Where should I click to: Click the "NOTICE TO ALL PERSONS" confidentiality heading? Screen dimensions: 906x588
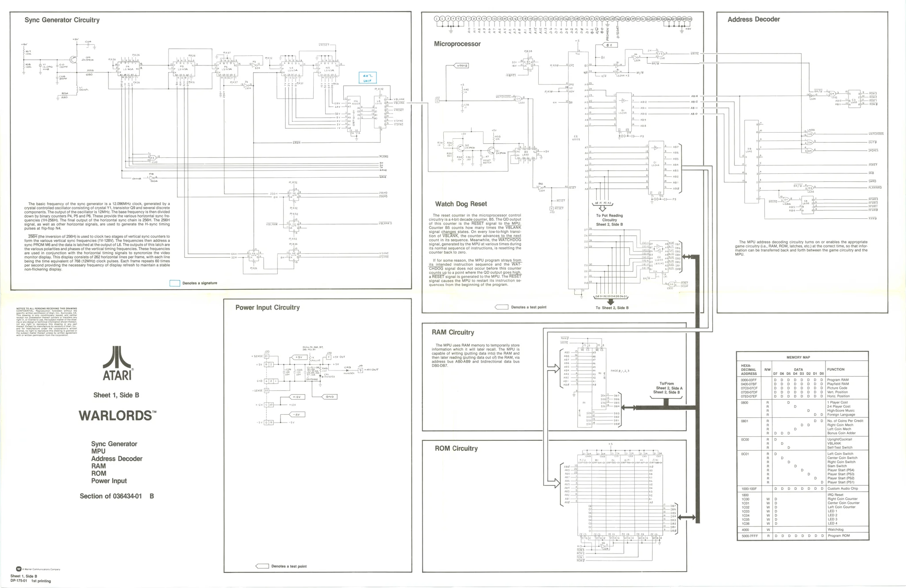click(x=46, y=308)
